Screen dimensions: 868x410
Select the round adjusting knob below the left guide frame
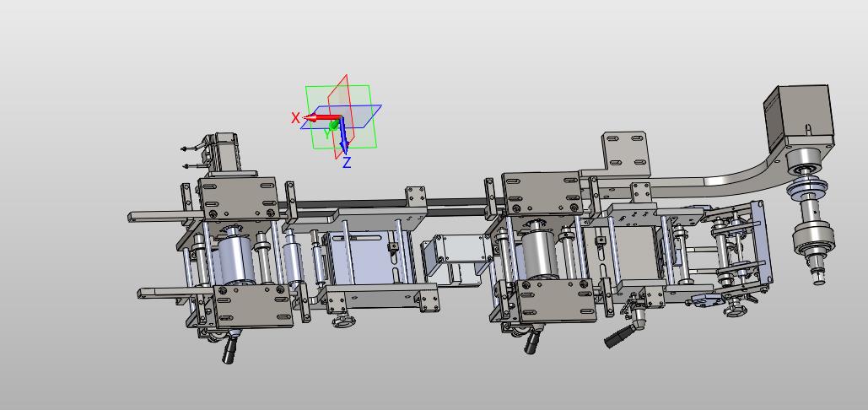point(343,321)
